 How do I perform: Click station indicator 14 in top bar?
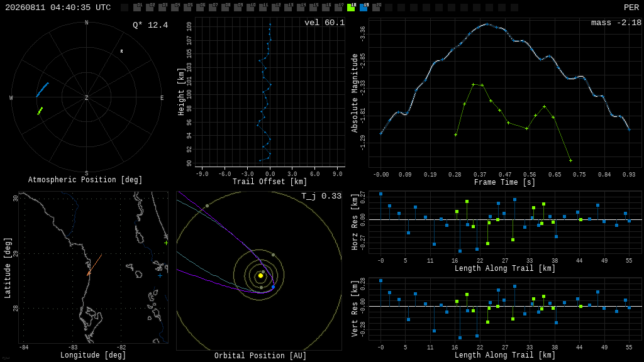301,8
